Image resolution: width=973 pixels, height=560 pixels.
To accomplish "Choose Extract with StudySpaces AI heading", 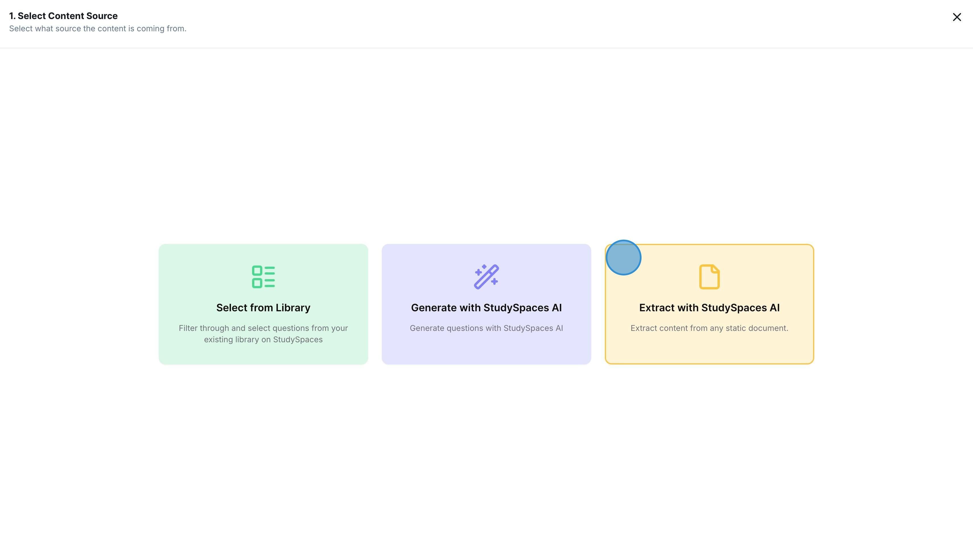I will pyautogui.click(x=709, y=308).
